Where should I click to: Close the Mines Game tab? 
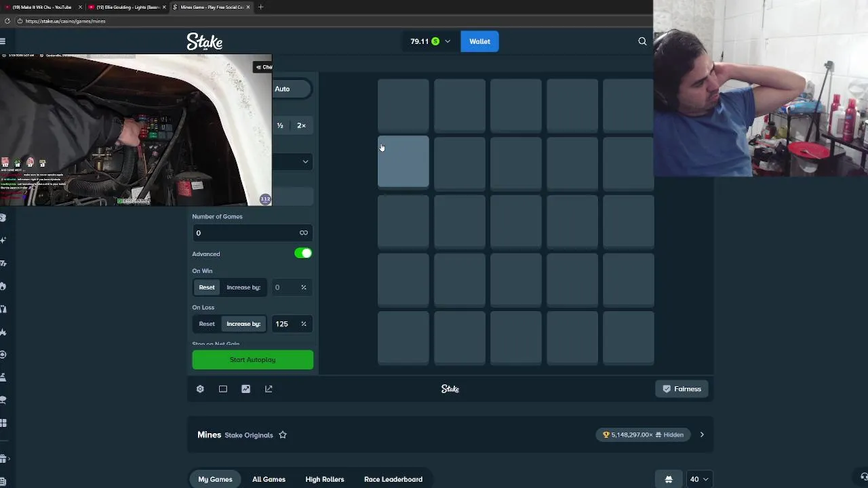[x=248, y=7]
